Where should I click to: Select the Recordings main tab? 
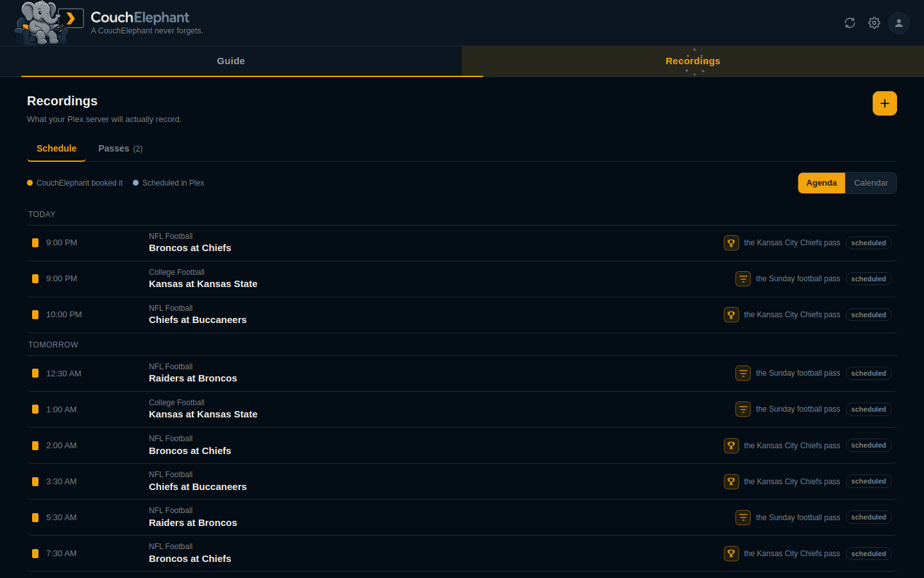pos(693,61)
